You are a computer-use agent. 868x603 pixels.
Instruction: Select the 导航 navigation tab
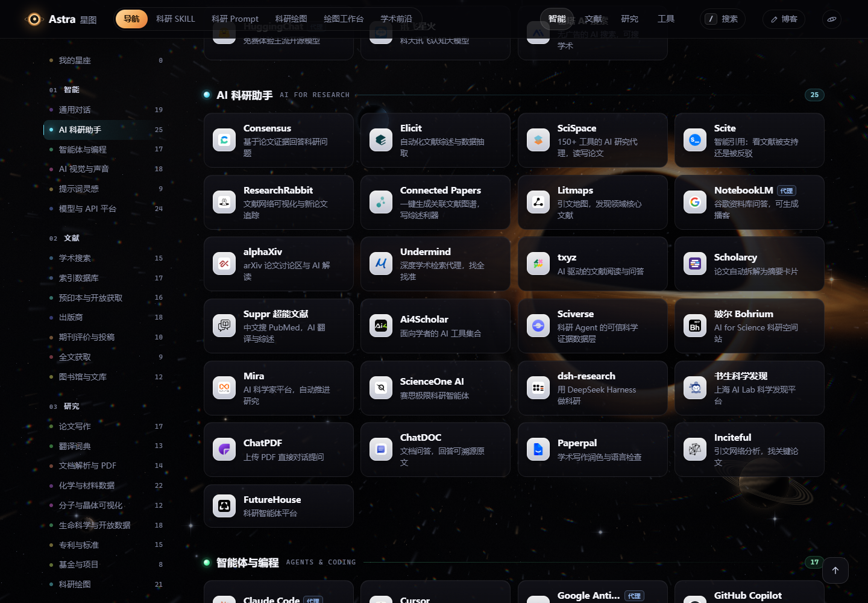point(131,19)
